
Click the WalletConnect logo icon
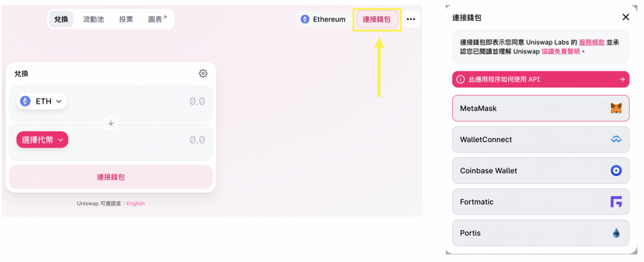tap(616, 139)
